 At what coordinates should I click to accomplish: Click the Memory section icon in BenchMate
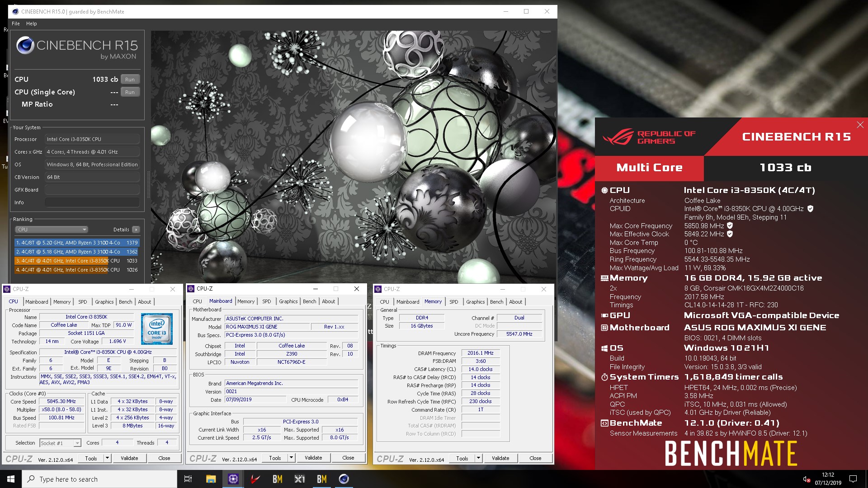tap(604, 278)
